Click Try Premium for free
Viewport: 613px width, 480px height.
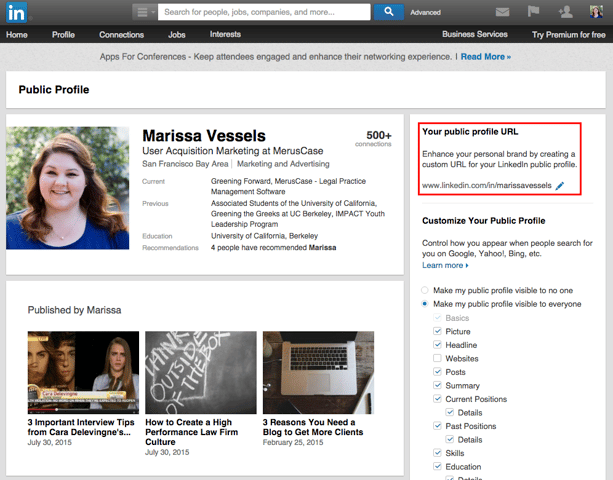[x=568, y=35]
